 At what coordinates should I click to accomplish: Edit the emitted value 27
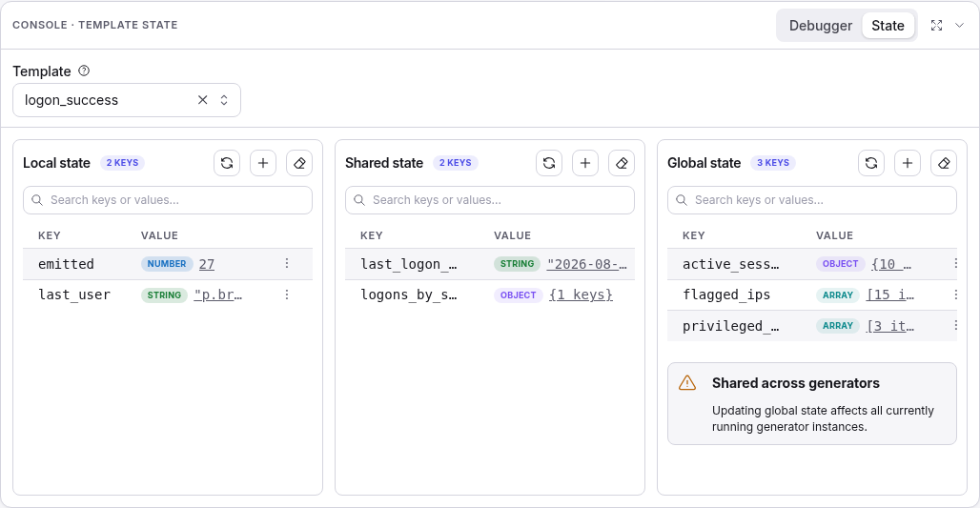(206, 264)
